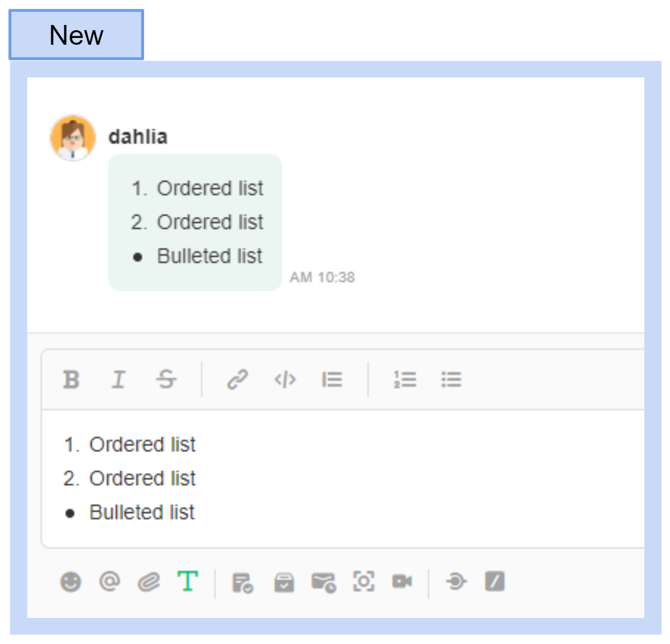Screen dimensions: 670x644
Task: Toggle bold formatting in the editor
Action: pyautogui.click(x=71, y=380)
